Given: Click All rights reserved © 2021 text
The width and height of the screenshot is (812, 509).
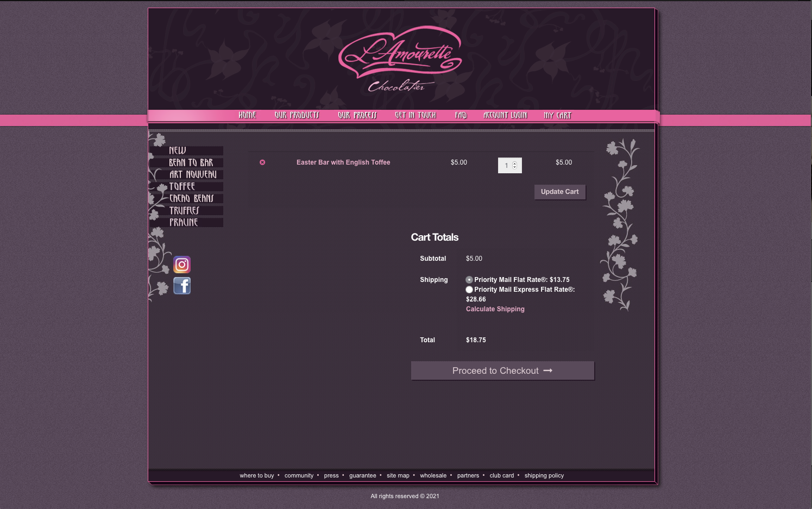Looking at the screenshot, I should tap(405, 496).
